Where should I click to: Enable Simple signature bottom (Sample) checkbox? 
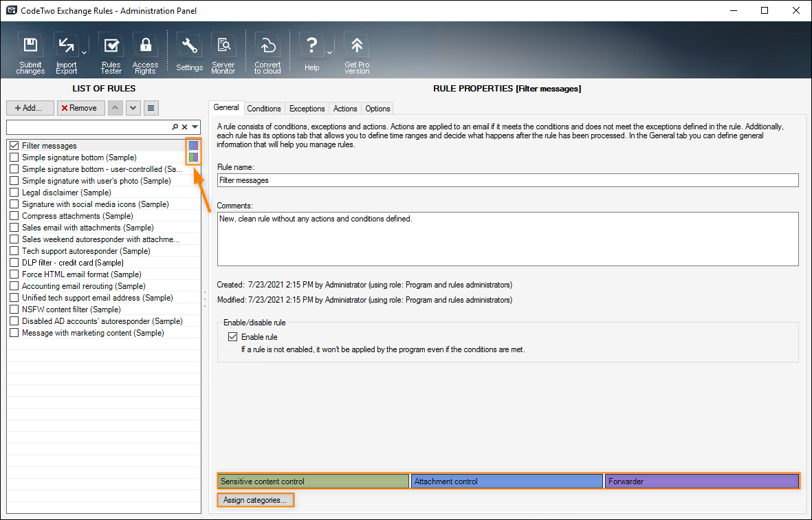(14, 158)
